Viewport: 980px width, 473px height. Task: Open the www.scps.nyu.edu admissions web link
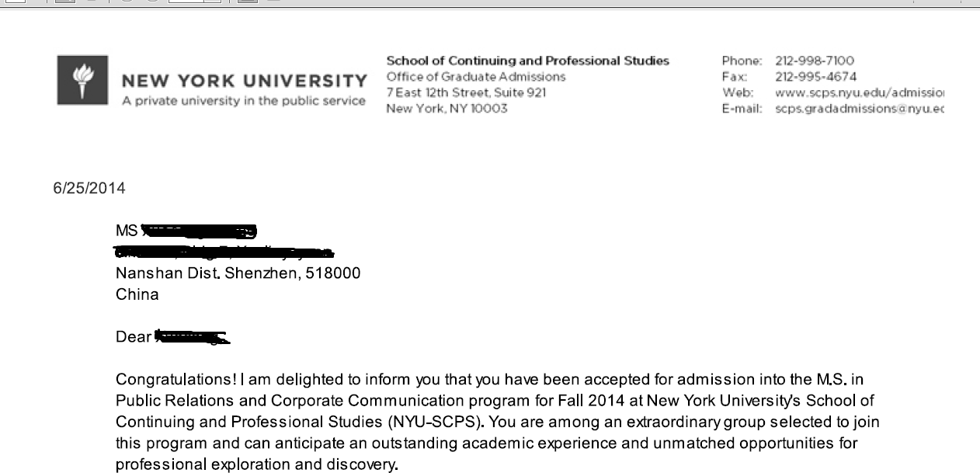(859, 92)
